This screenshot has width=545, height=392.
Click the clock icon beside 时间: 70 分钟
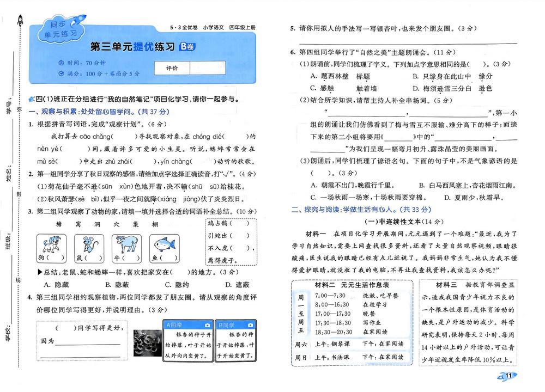point(61,63)
